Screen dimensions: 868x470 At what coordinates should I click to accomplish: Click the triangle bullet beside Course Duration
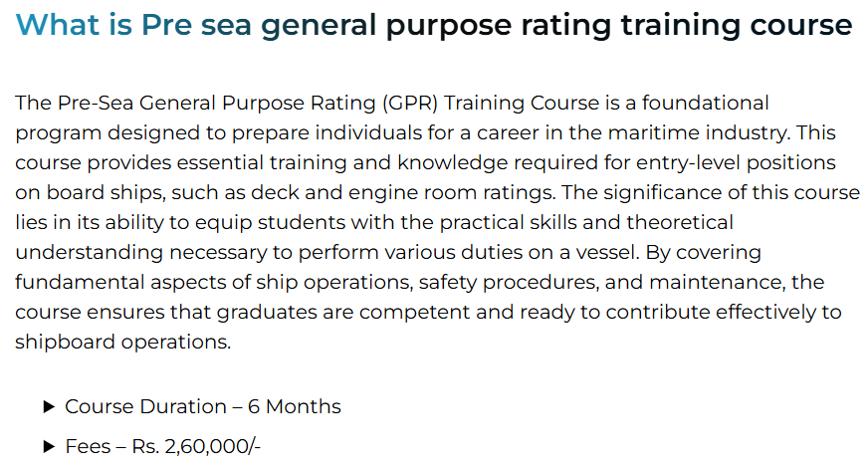[48, 406]
